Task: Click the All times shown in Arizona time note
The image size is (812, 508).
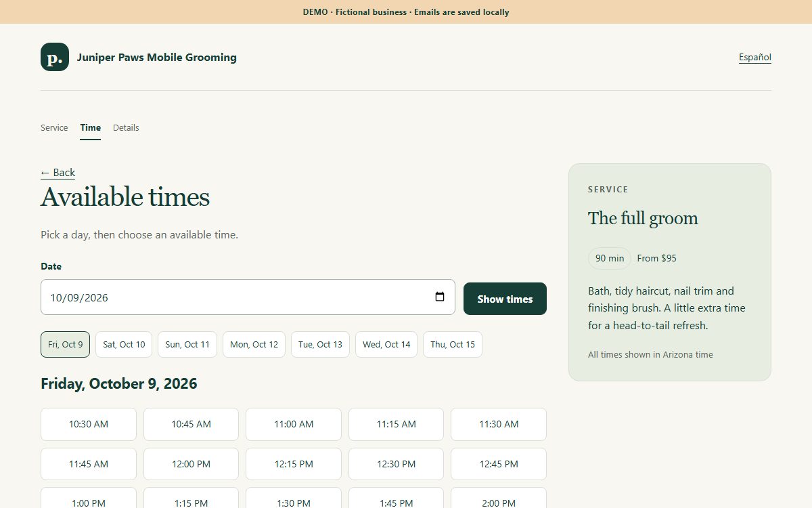Action: [650, 354]
